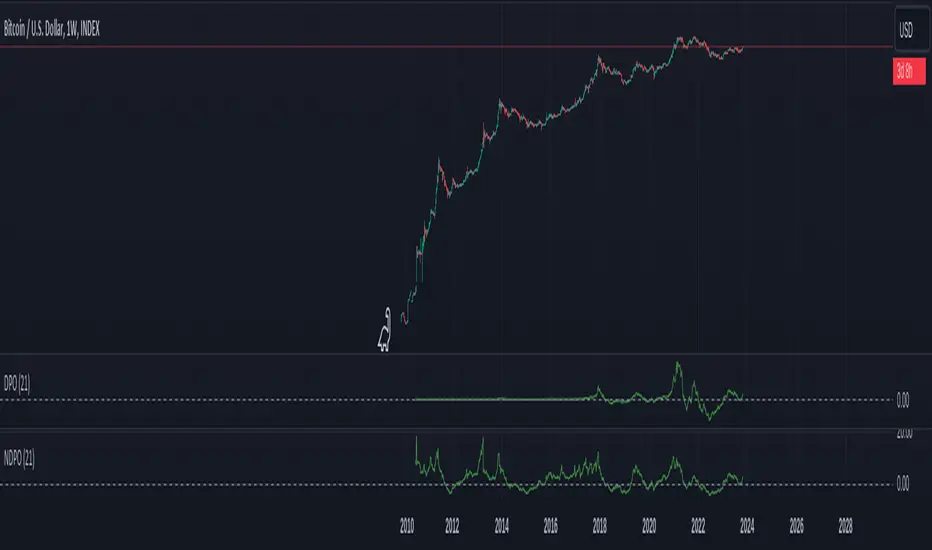Click the red 3d 8h countdown label
The width and height of the screenshot is (932, 550).
tap(909, 71)
